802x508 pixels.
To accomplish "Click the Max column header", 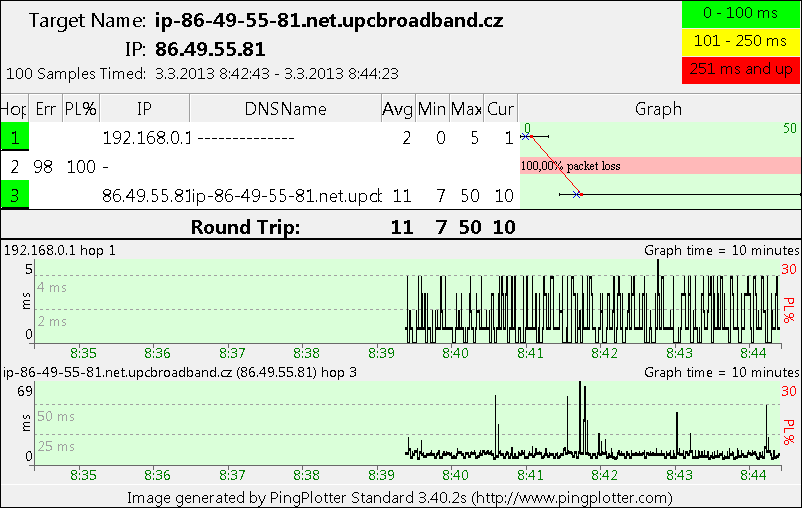I will coord(466,108).
